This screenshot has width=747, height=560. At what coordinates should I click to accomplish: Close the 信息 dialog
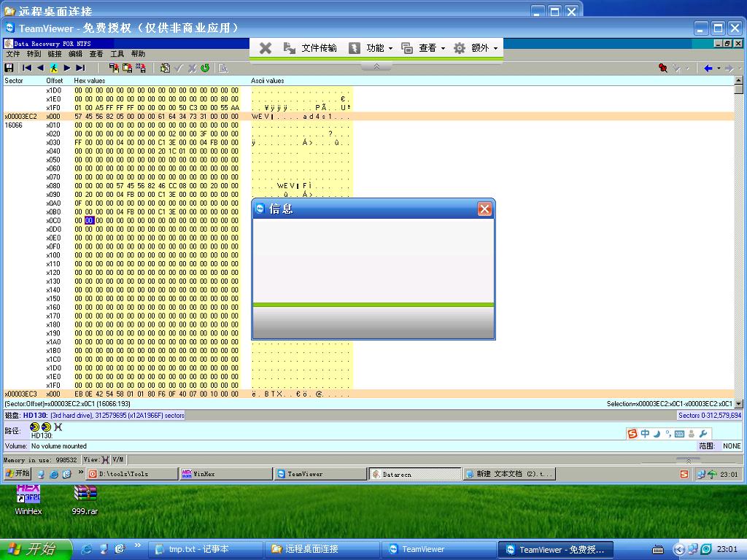pyautogui.click(x=484, y=209)
